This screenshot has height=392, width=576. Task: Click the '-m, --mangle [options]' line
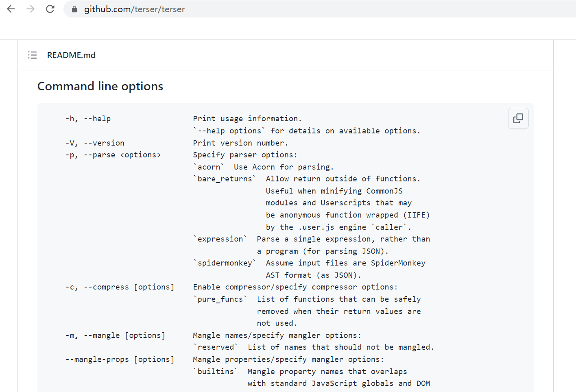point(115,335)
